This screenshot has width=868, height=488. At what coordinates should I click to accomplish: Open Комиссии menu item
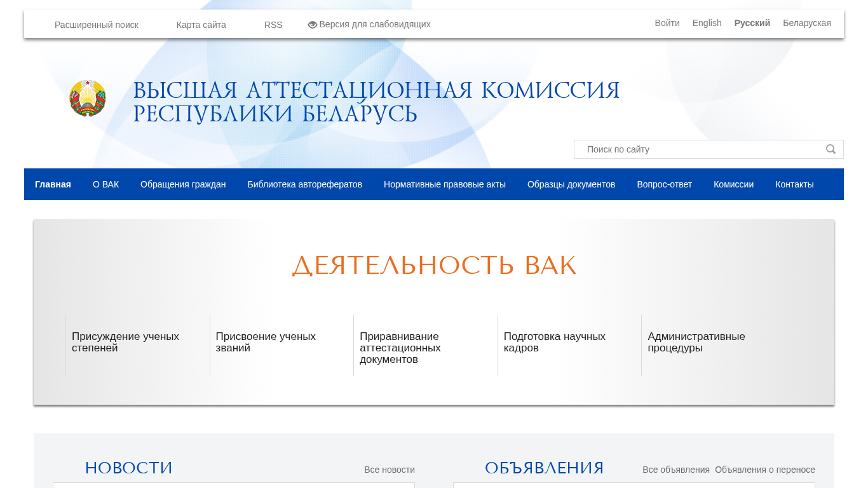(734, 184)
